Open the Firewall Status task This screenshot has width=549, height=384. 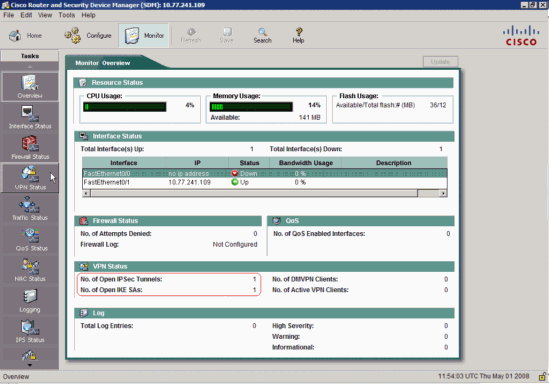(x=30, y=148)
